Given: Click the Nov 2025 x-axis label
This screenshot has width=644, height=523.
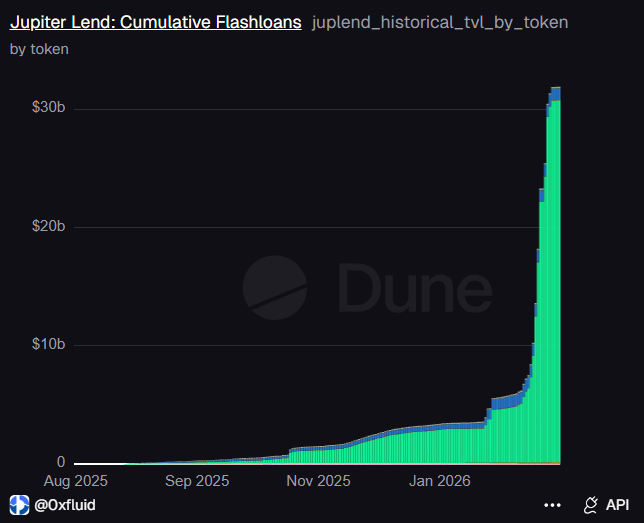Looking at the screenshot, I should [318, 481].
